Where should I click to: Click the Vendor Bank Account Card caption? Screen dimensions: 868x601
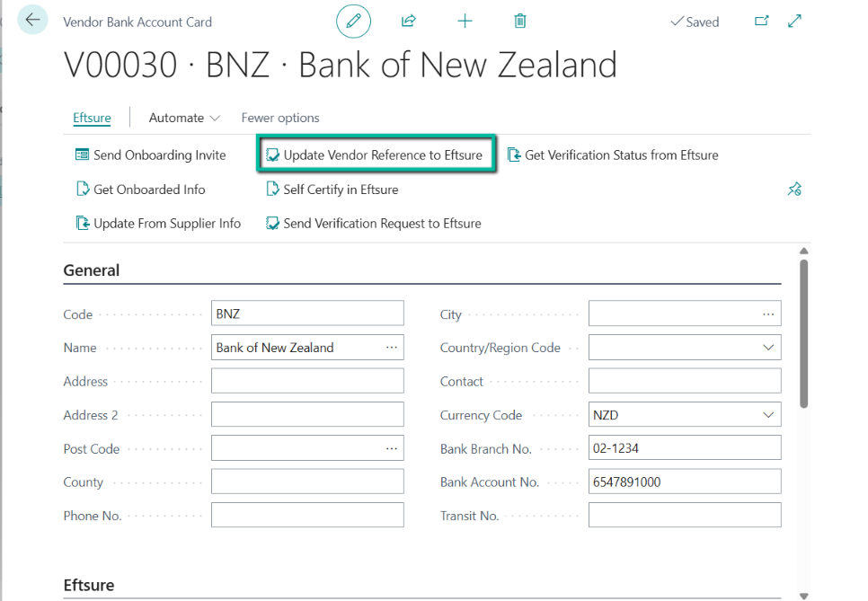click(137, 22)
